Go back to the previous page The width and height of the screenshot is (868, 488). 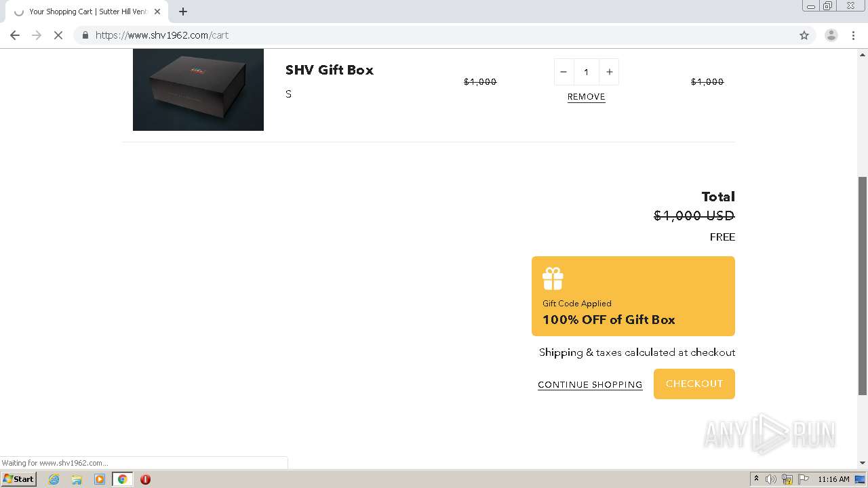(x=15, y=35)
